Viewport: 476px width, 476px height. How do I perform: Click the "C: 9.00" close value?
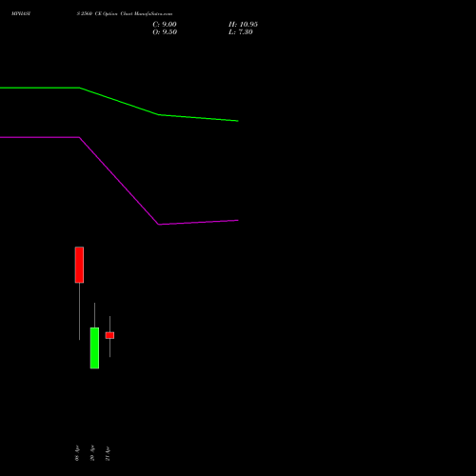(x=165, y=25)
